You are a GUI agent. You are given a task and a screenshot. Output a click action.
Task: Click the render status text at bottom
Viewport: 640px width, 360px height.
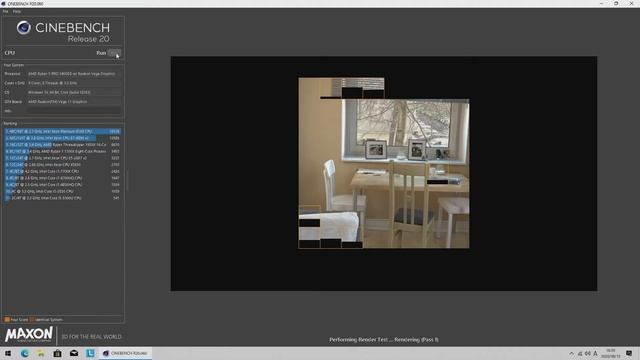[384, 340]
